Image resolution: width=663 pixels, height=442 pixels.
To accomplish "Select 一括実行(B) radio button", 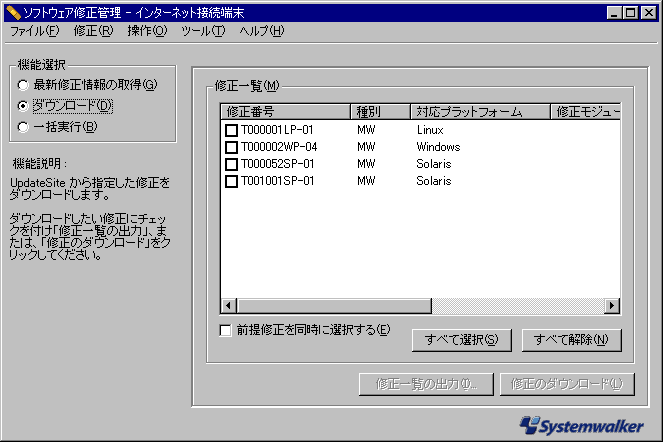I will pos(23,126).
